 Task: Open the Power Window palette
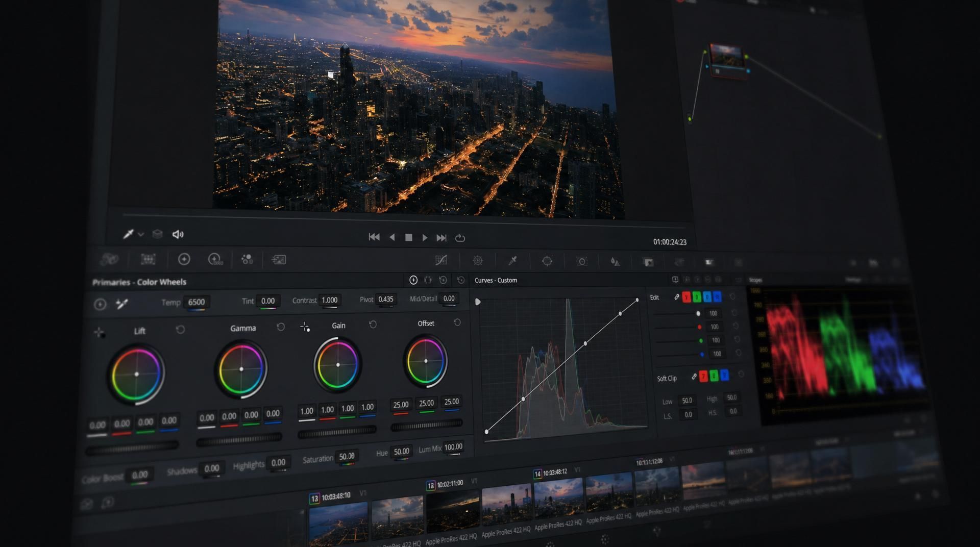(547, 261)
